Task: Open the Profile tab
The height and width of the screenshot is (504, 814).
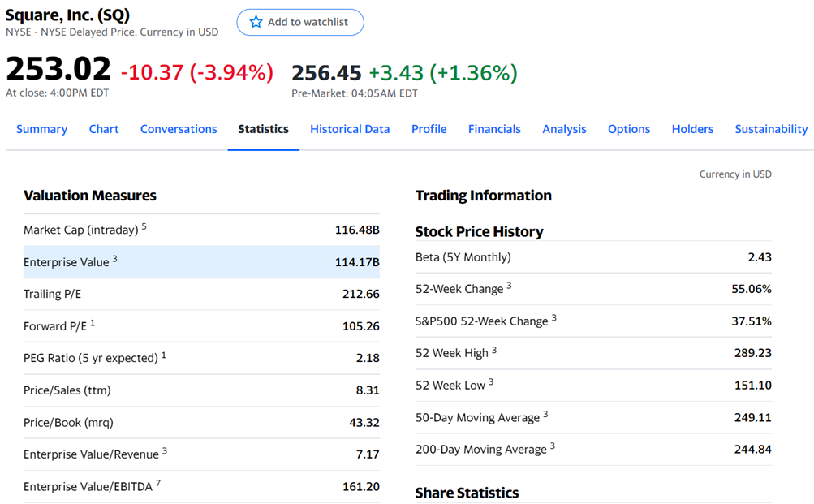Action: [x=429, y=129]
